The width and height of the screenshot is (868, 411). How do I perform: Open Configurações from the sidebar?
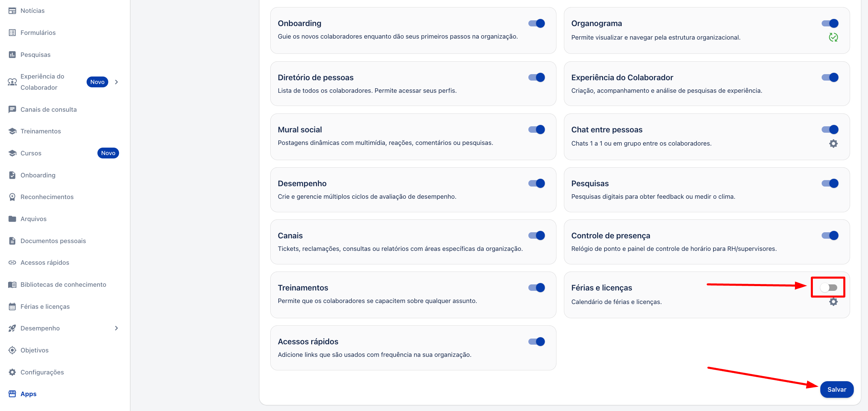[x=42, y=372]
